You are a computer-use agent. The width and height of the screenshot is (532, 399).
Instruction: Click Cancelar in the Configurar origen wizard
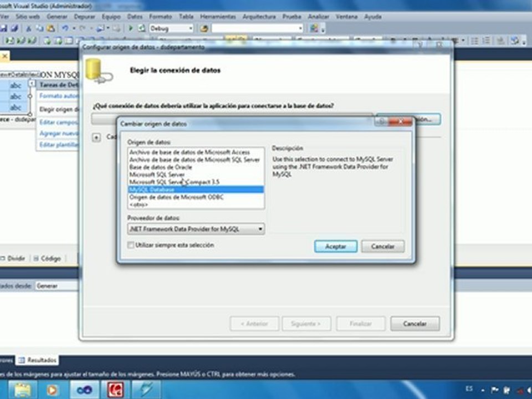(x=415, y=324)
